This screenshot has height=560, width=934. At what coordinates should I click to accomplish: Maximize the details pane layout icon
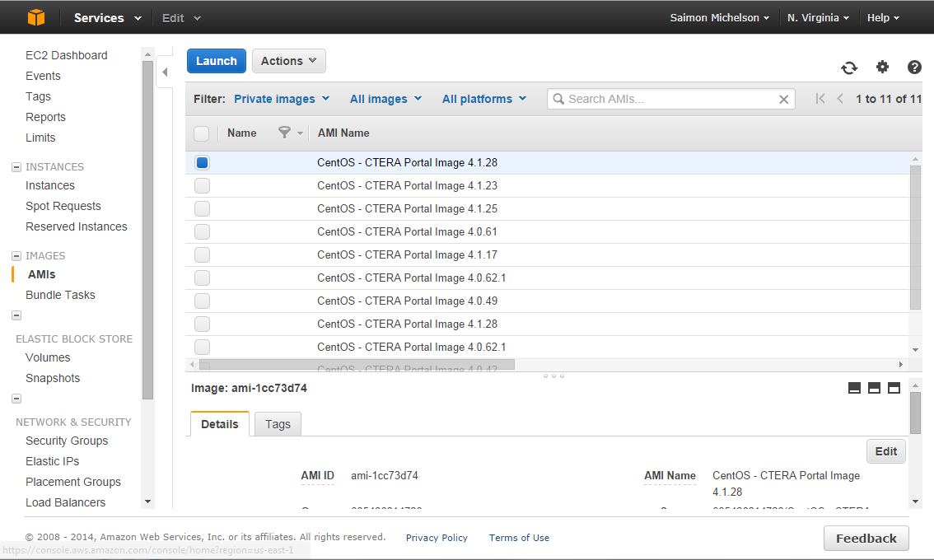894,389
